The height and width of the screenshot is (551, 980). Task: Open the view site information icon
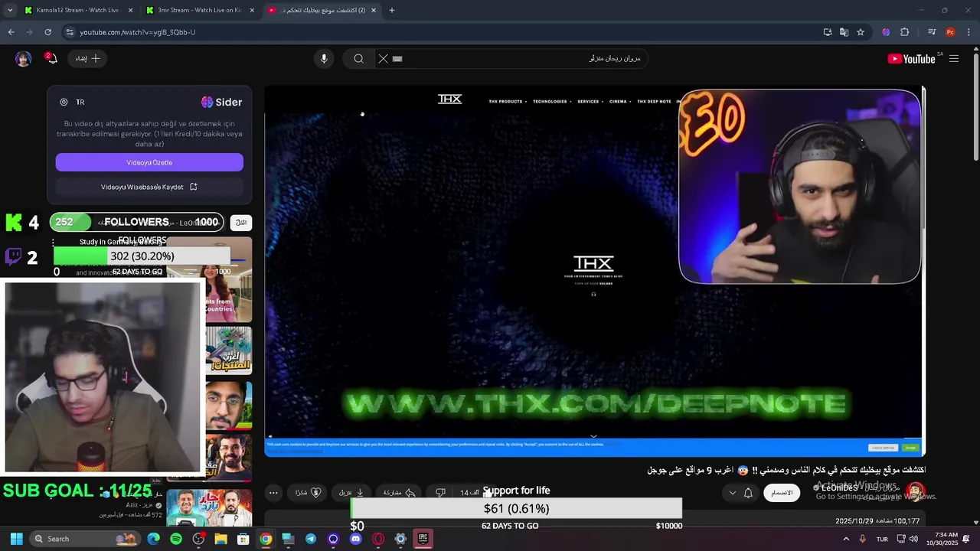70,32
